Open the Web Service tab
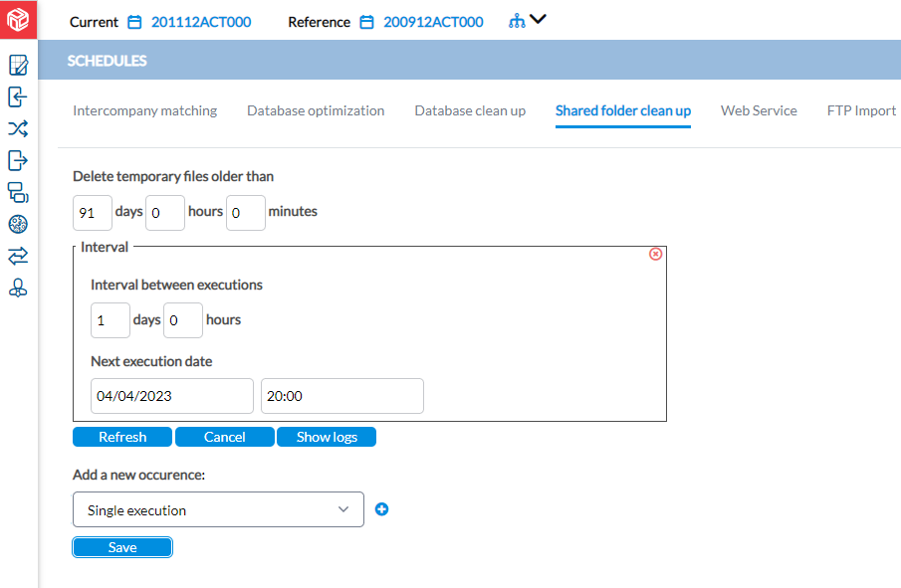This screenshot has height=588, width=901. click(759, 110)
